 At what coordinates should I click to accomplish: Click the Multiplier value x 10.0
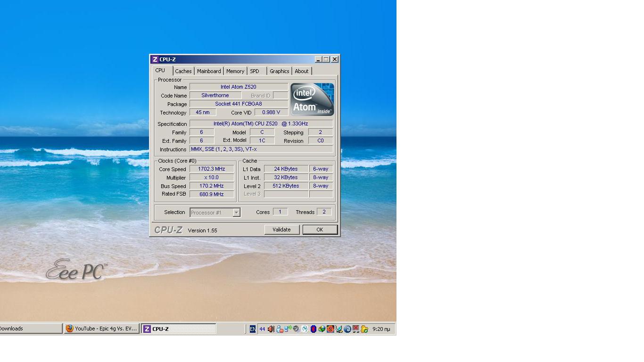pos(212,178)
